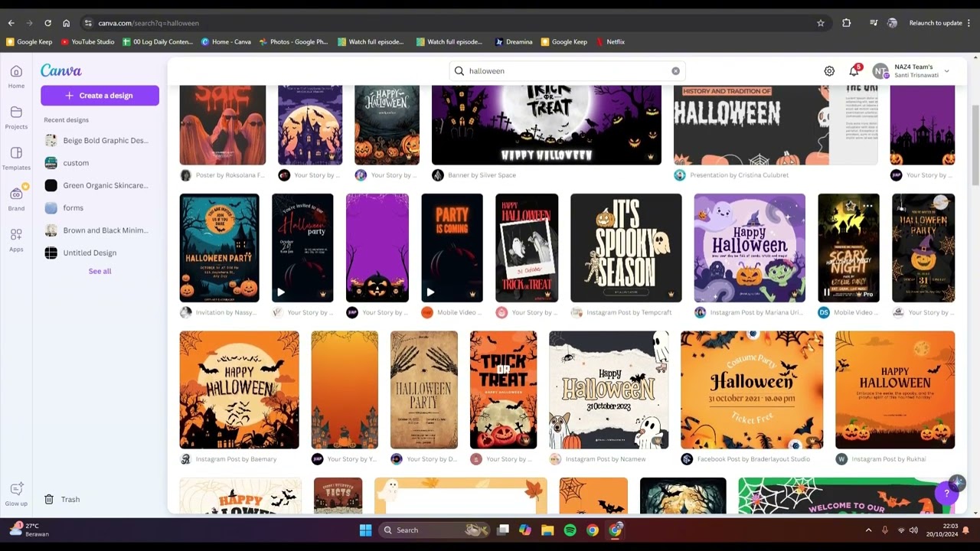This screenshot has width=980, height=551.
Task: Reload the Canva page
Action: (x=47, y=23)
